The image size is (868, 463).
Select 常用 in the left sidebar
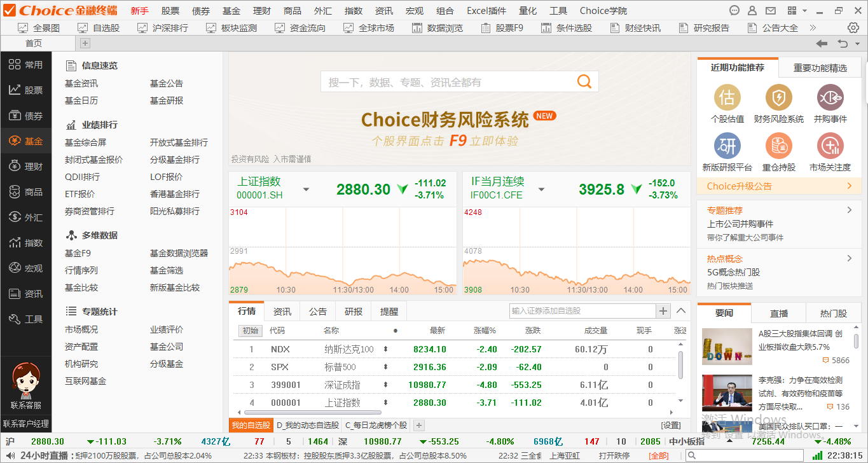point(25,65)
